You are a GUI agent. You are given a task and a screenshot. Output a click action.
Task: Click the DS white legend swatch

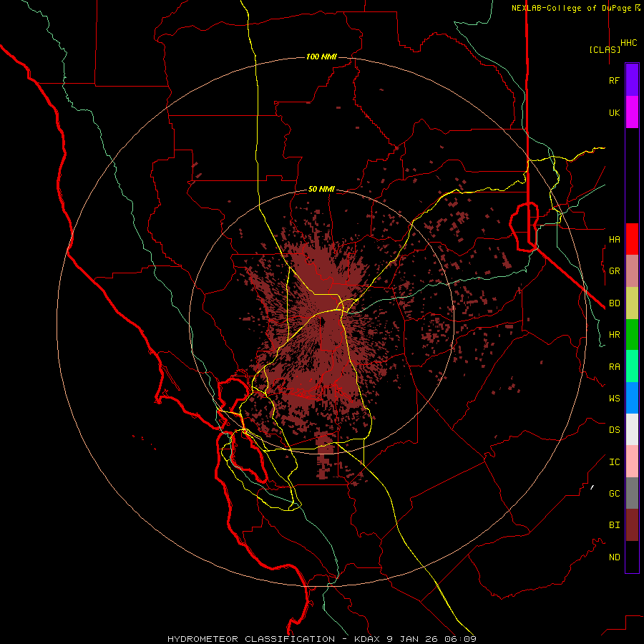(x=632, y=429)
